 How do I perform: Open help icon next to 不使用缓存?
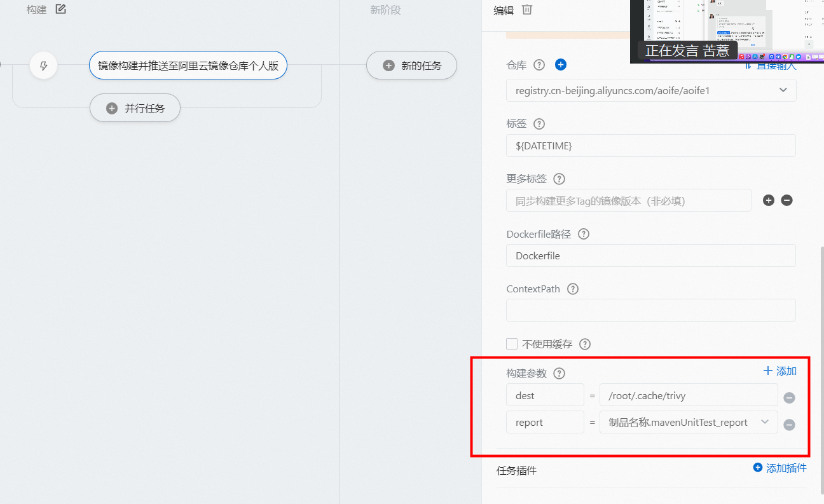(x=585, y=344)
